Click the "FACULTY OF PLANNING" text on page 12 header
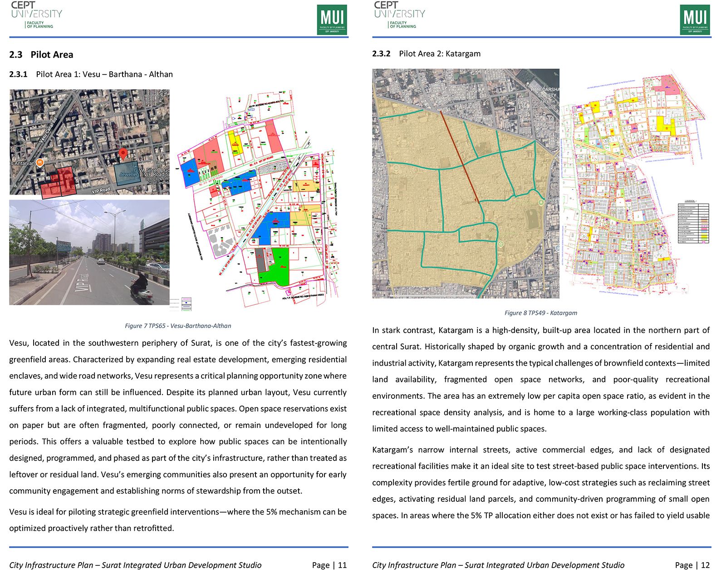Viewport: 726px width, 588px height. click(403, 24)
